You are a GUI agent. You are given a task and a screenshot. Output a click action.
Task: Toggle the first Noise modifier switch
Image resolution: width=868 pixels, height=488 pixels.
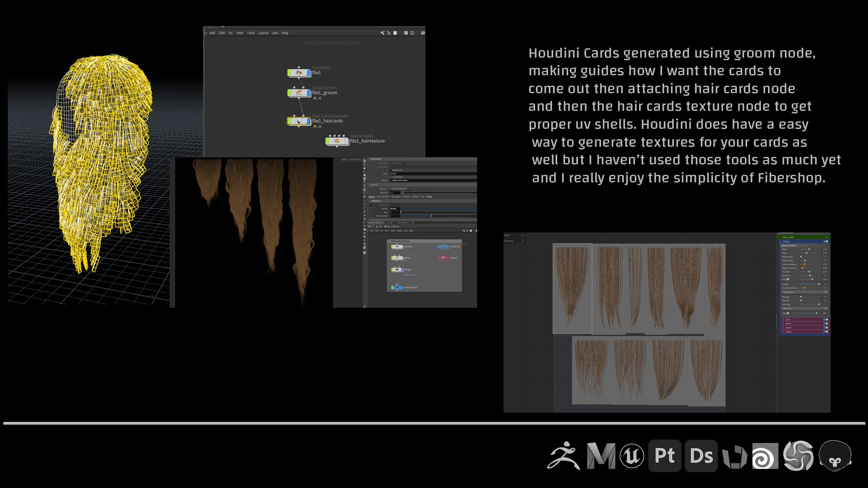click(826, 328)
